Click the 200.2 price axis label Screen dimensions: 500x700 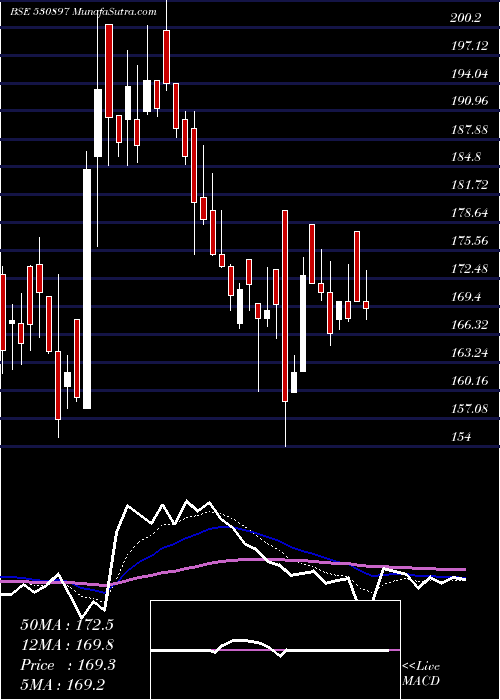(466, 18)
